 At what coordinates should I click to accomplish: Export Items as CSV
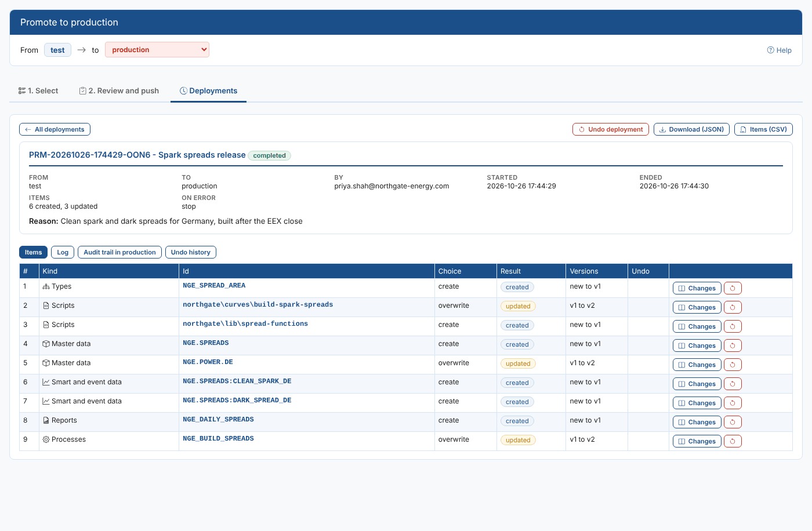coord(763,129)
